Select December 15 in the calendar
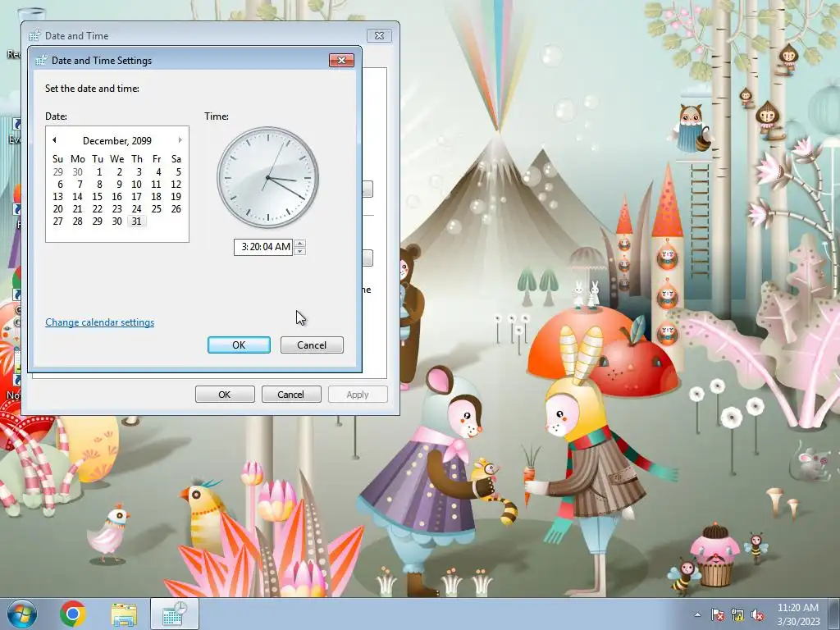This screenshot has width=840, height=630. pyautogui.click(x=97, y=197)
